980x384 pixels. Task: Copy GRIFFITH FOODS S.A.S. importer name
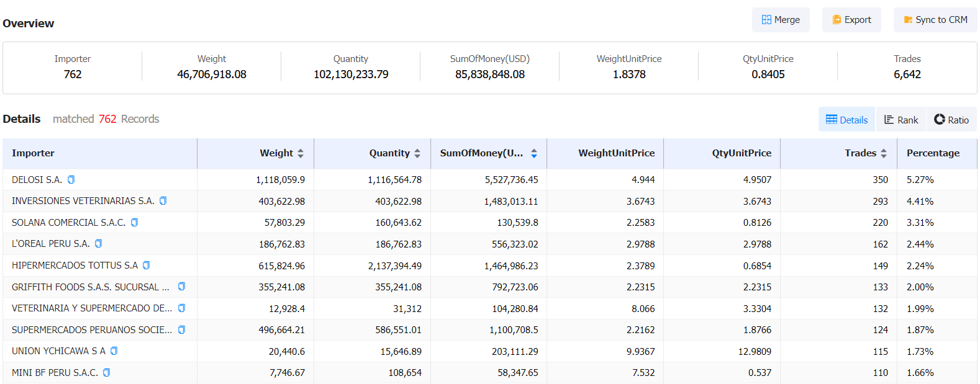(181, 287)
